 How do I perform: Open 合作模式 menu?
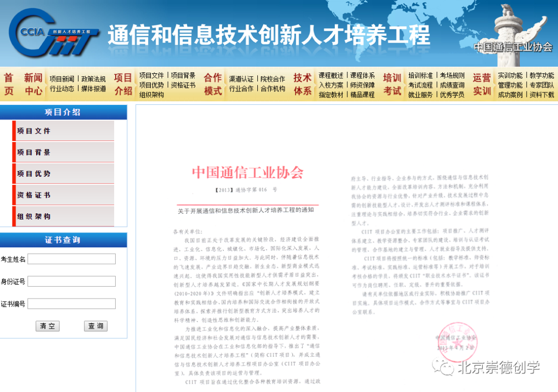pos(213,84)
